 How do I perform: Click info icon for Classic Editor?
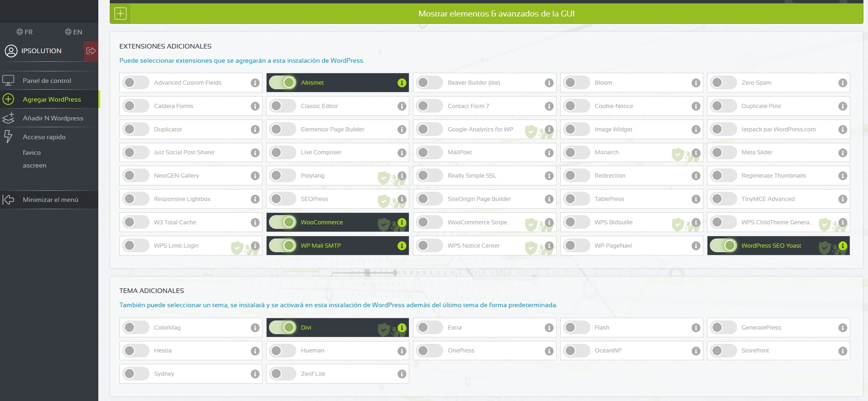tap(402, 106)
